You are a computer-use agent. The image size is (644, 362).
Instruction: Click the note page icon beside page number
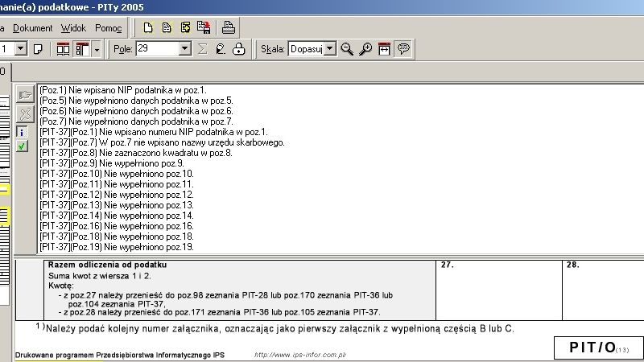[x=38, y=49]
